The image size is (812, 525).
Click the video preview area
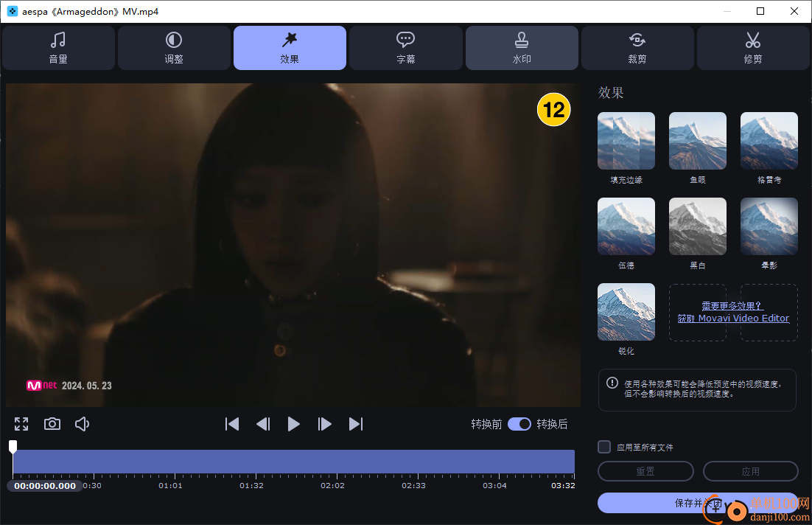tap(293, 245)
